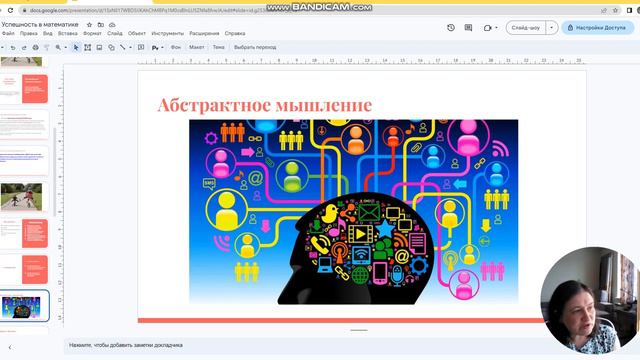The width and height of the screenshot is (640, 360).
Task: Check the cloud save status icon
Action: 112,24
